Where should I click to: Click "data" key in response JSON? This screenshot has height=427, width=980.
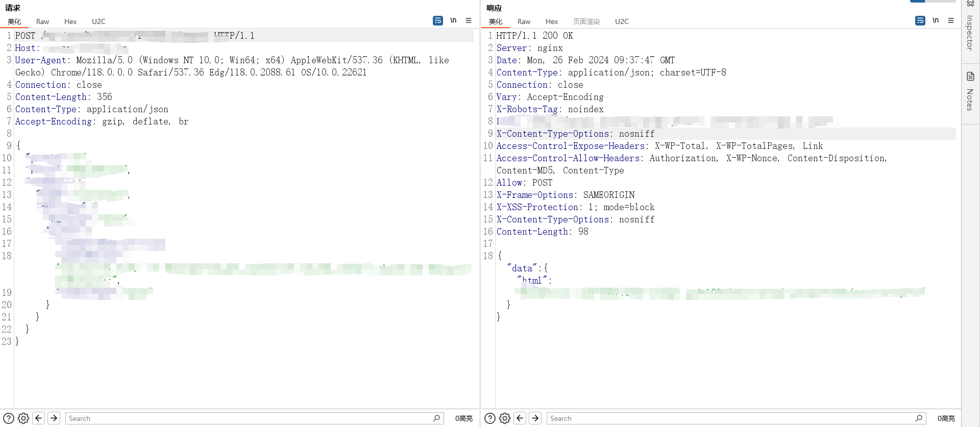click(522, 268)
